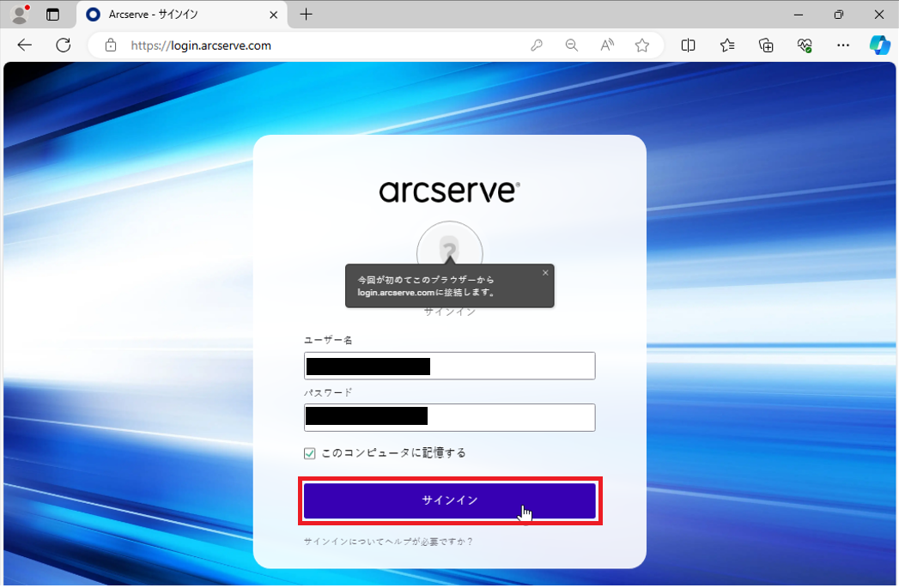Activate Read Aloud icon
The image size is (899, 588).
coord(606,45)
